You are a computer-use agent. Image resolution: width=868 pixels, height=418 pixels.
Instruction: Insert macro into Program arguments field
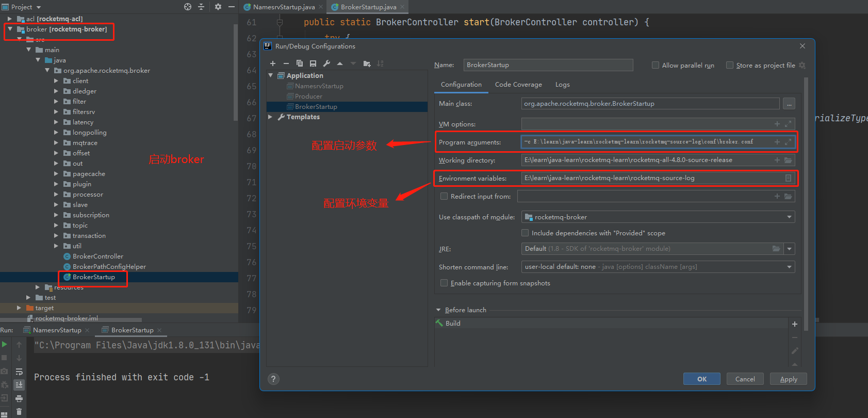(x=777, y=142)
